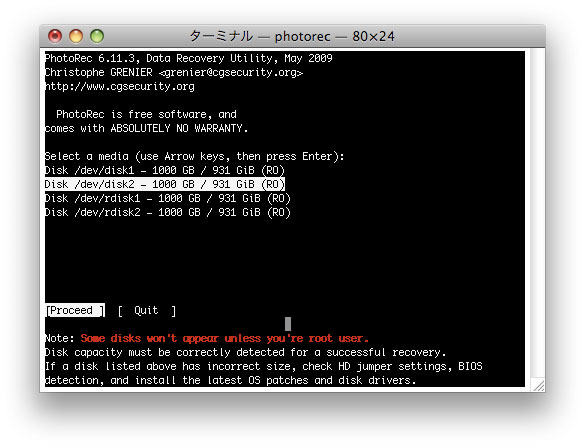Click the terminal window title bar text
585x447 pixels.
coord(292,37)
